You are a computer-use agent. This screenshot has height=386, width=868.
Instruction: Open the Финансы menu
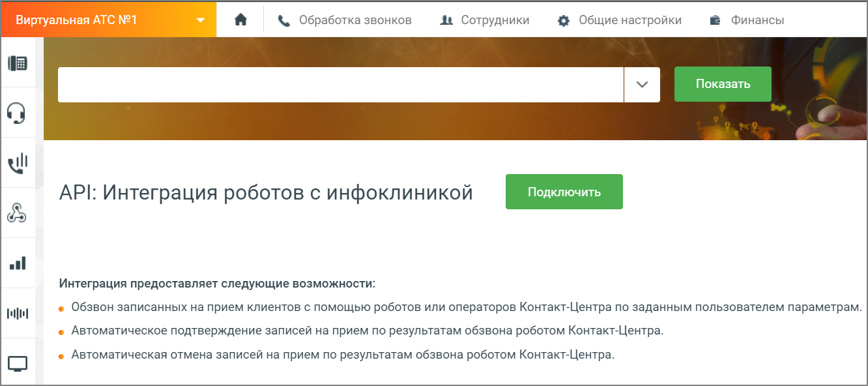tap(747, 20)
